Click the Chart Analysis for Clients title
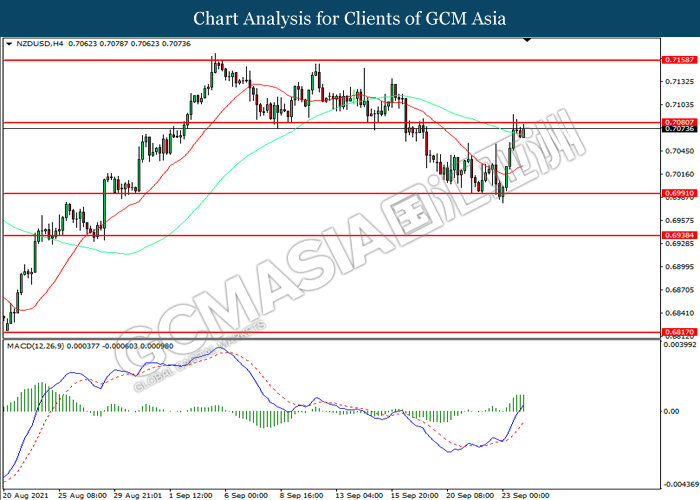Image resolution: width=700 pixels, height=500 pixels. click(350, 19)
